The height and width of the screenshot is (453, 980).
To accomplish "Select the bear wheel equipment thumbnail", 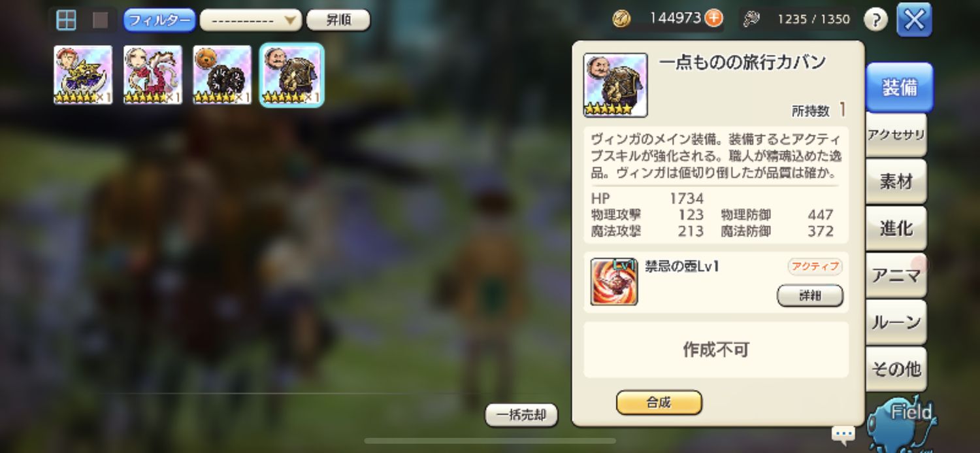I will pos(222,75).
